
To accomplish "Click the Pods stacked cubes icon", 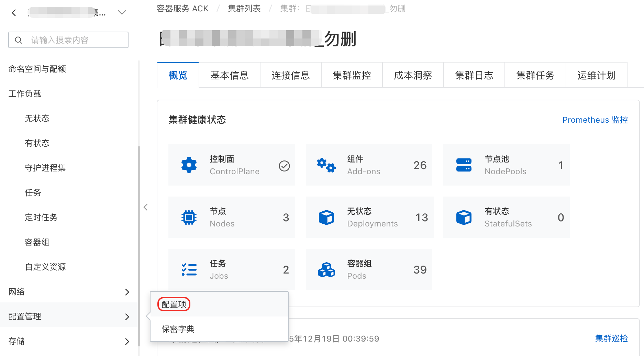I will tap(326, 270).
